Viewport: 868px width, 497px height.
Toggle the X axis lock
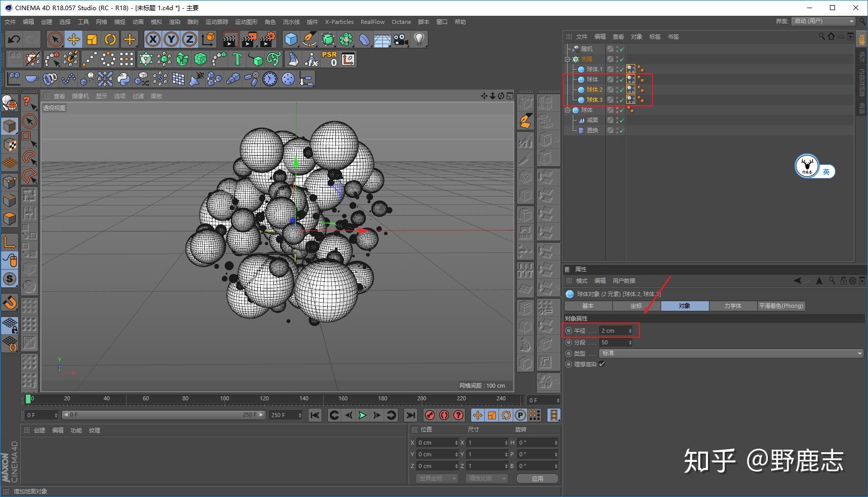(153, 39)
